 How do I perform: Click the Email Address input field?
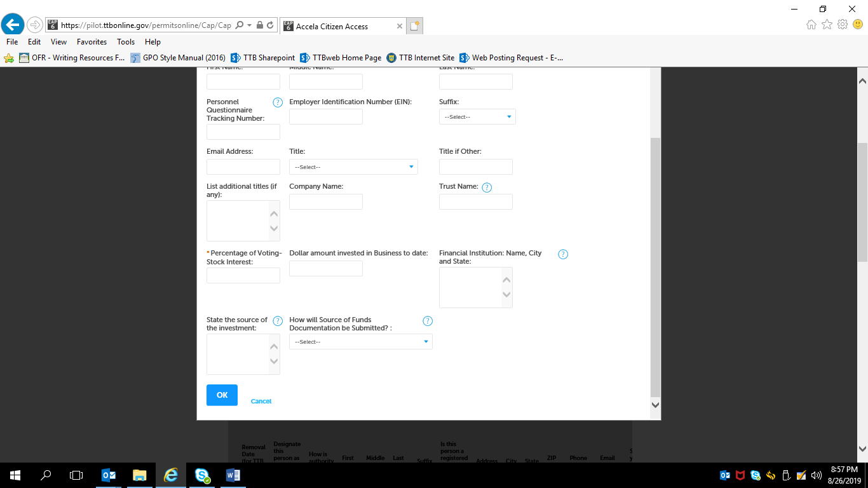pos(243,167)
